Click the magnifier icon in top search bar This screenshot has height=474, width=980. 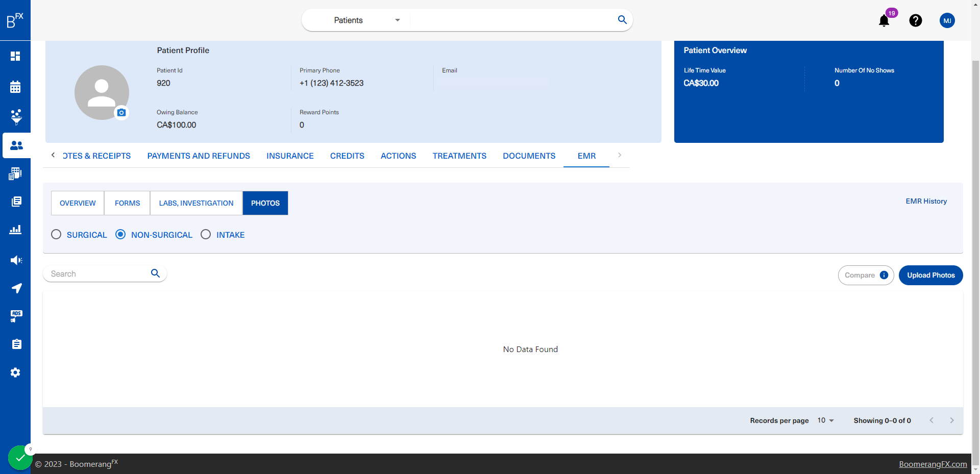coord(622,20)
